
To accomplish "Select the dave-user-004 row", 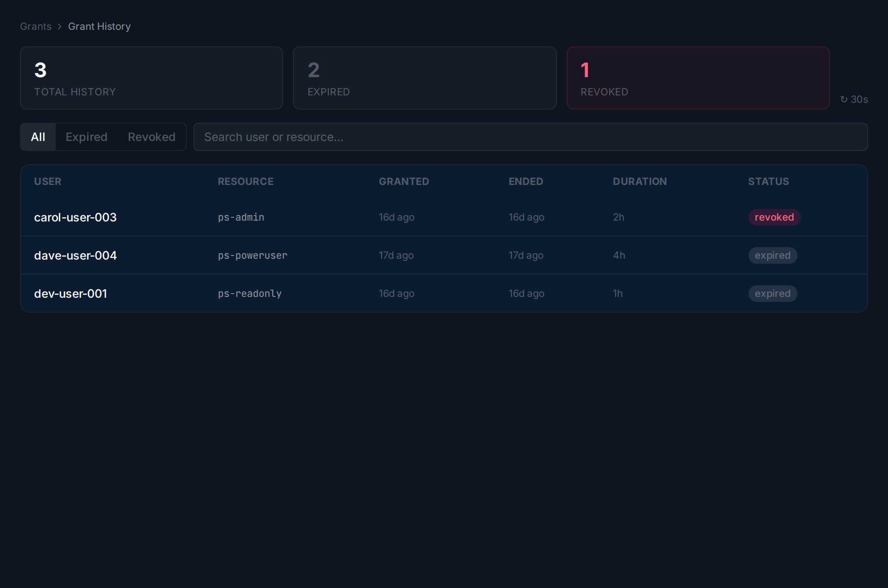I will 444,255.
